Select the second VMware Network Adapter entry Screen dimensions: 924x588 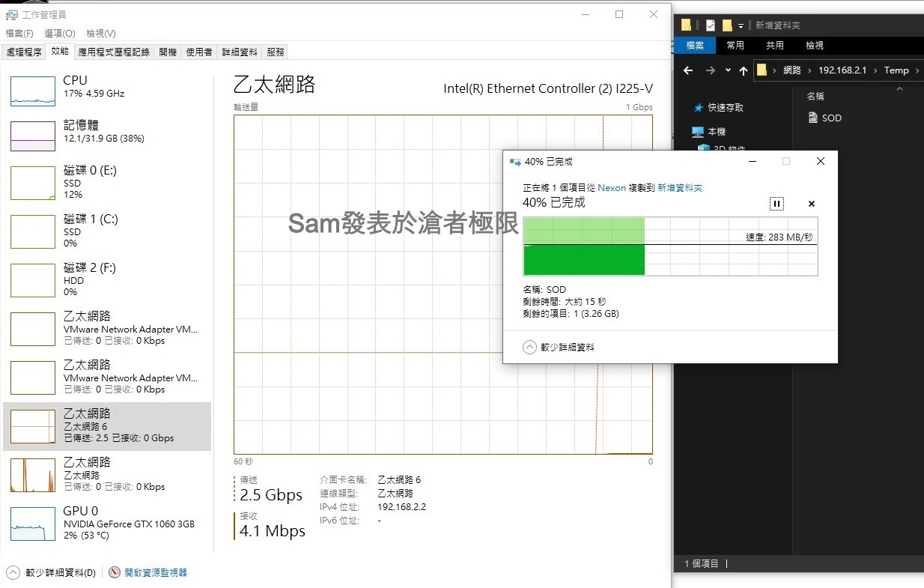(x=107, y=377)
